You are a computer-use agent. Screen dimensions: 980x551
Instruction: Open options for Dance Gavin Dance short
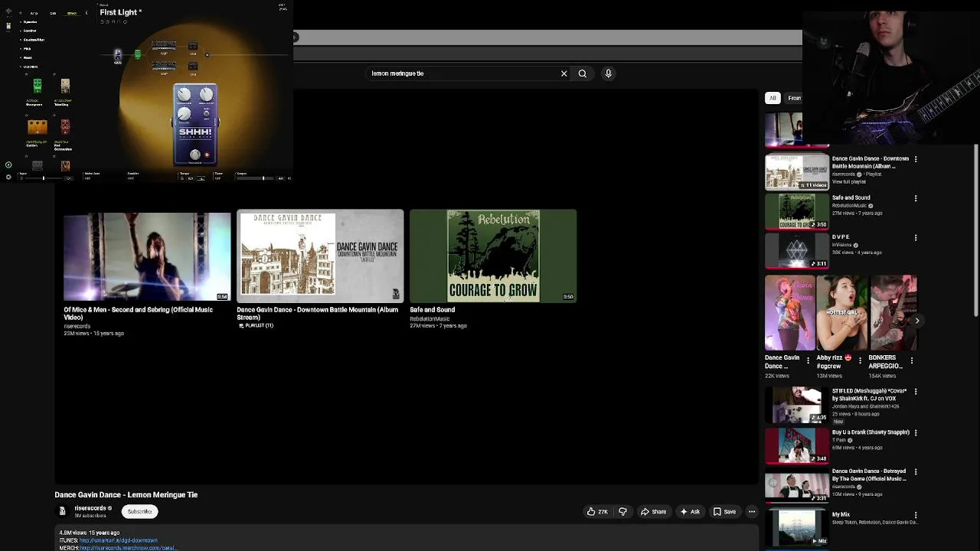click(808, 360)
